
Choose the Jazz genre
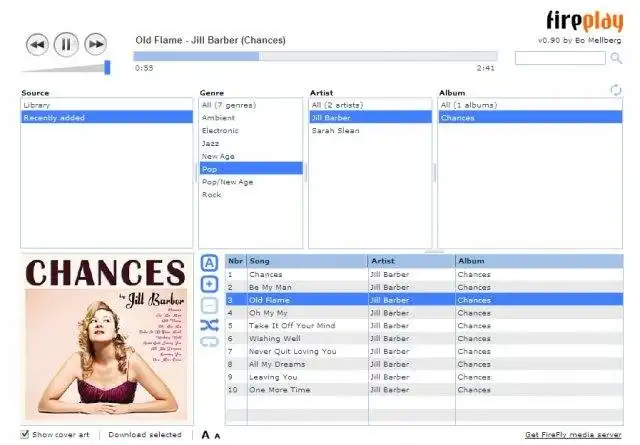point(251,143)
